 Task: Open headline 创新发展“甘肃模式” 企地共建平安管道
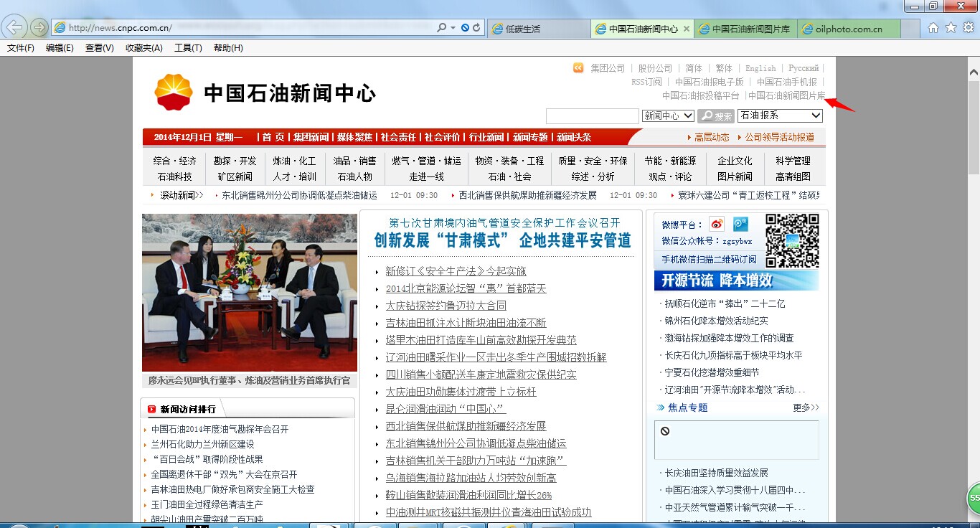(502, 240)
